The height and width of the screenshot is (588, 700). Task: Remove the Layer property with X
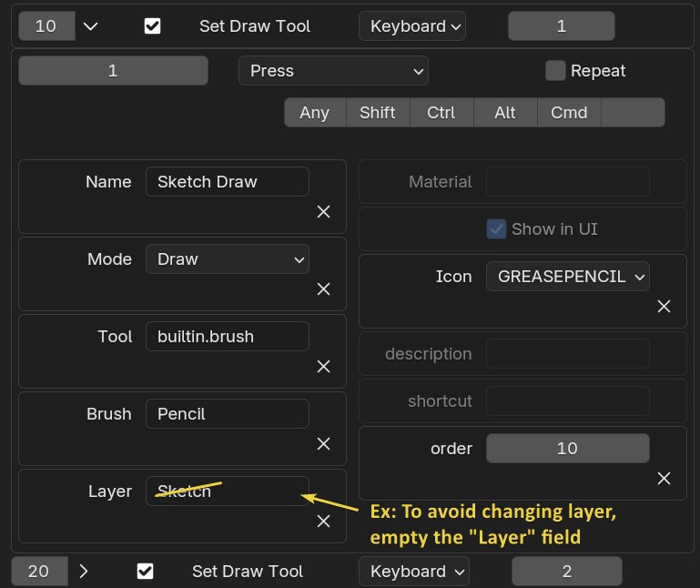coord(323,521)
